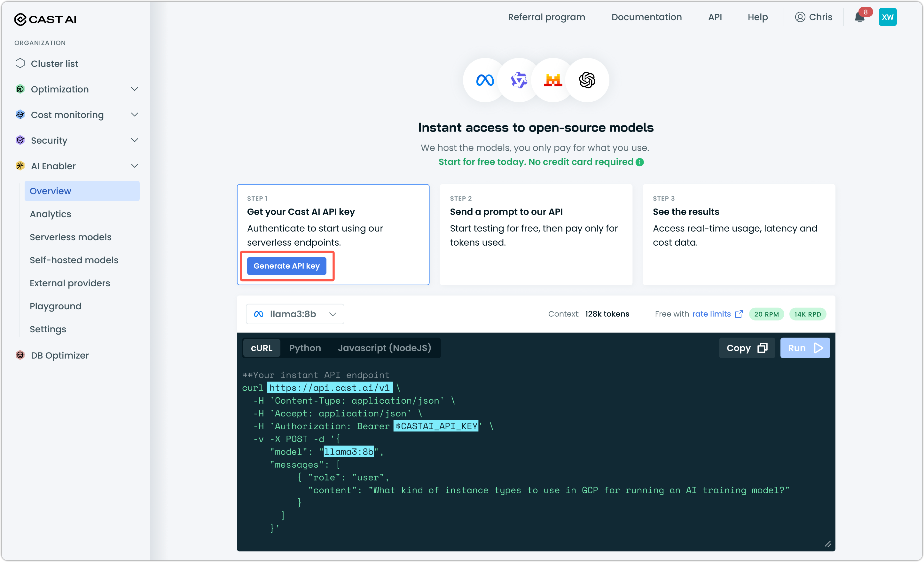Image resolution: width=924 pixels, height=562 pixels.
Task: Click the CAST AI logo
Action: pyautogui.click(x=45, y=19)
